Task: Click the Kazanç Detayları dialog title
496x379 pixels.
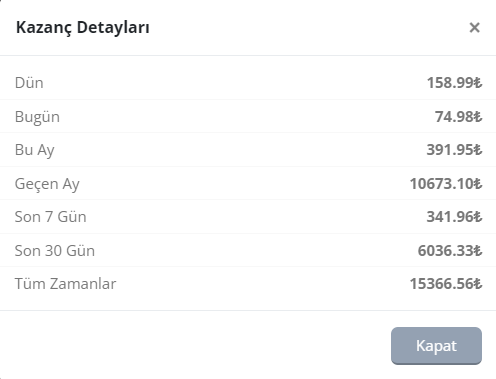Action: click(x=83, y=28)
